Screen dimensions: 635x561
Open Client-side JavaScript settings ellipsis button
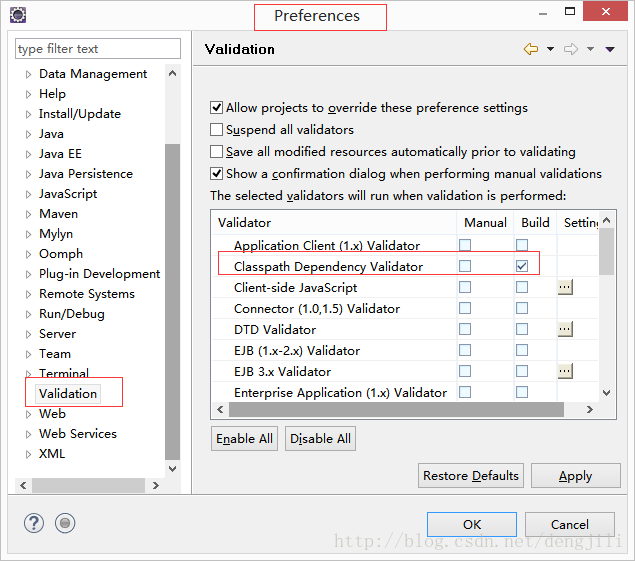click(565, 287)
